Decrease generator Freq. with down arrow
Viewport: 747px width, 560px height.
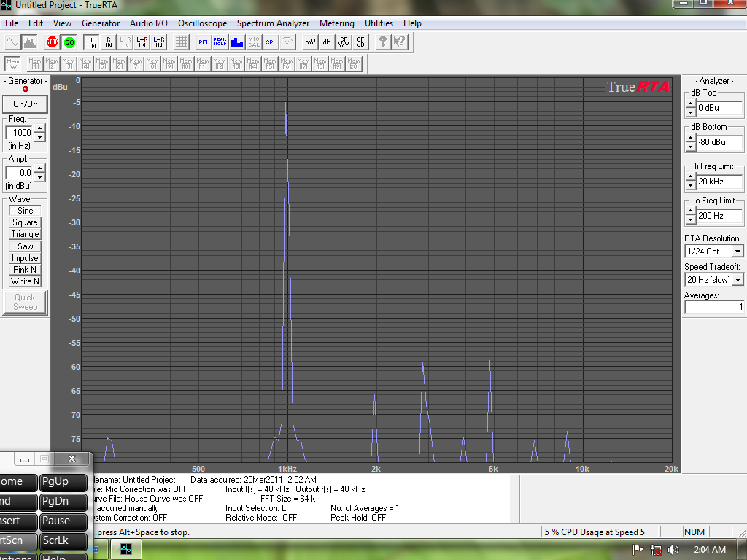40,137
